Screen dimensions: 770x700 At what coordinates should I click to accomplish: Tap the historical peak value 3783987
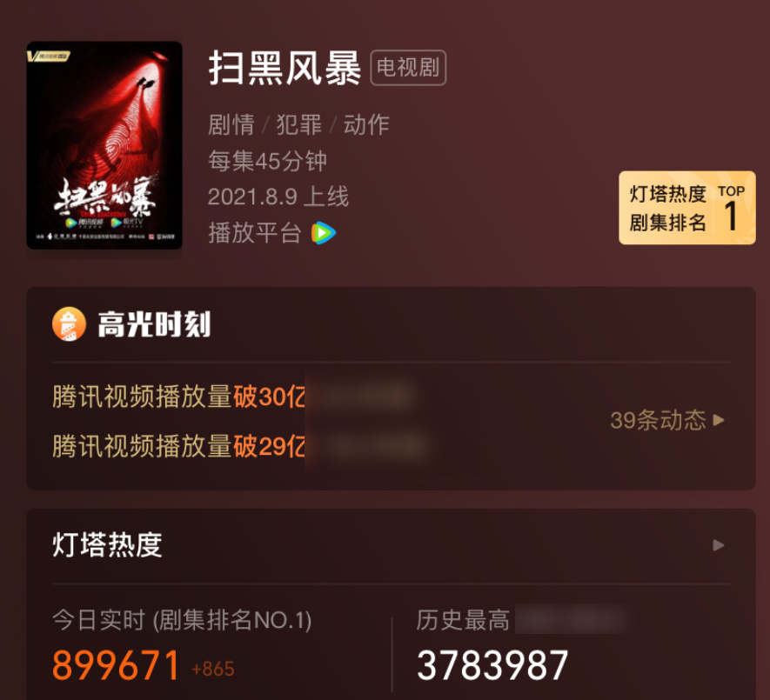(492, 665)
